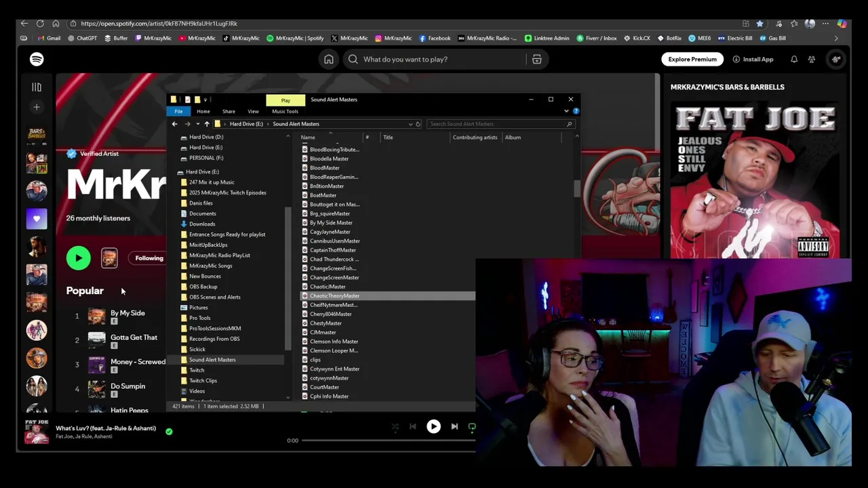The width and height of the screenshot is (868, 488).
Task: Select the Play contextual tab in Explorer
Action: click(x=285, y=100)
